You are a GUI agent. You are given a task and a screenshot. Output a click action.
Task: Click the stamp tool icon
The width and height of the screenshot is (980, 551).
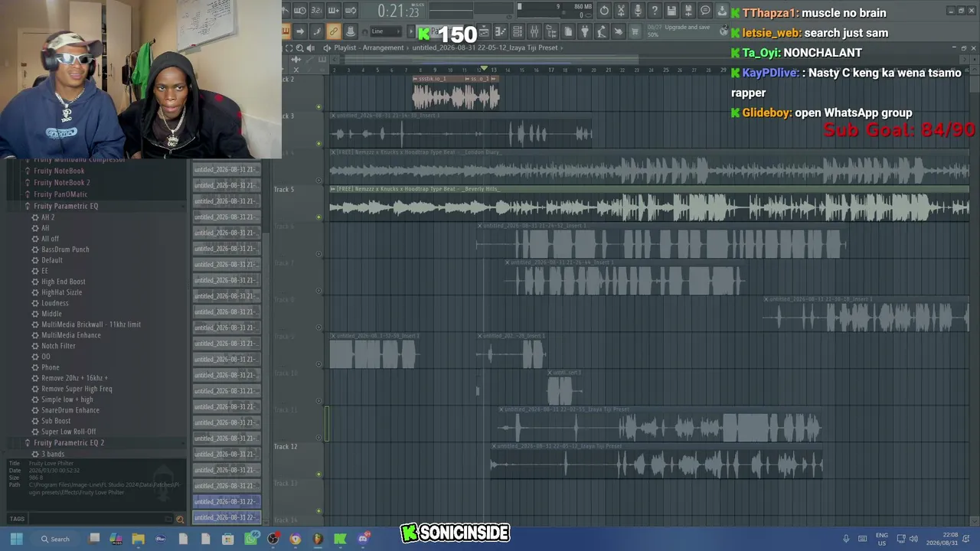point(350,31)
